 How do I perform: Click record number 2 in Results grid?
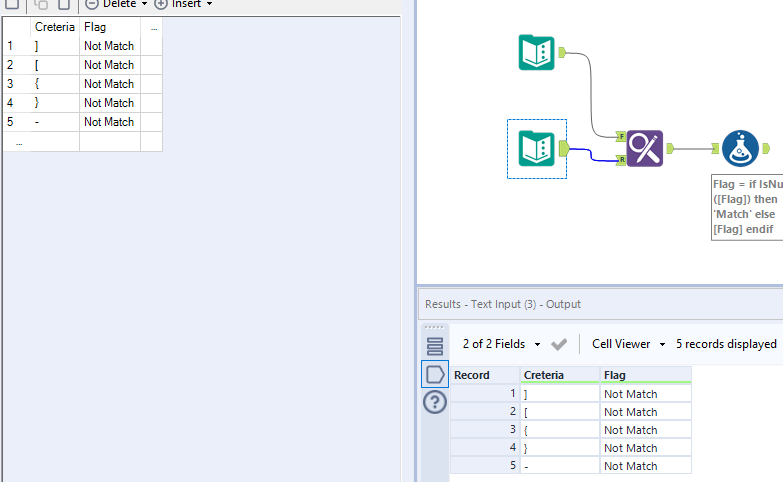(x=485, y=412)
